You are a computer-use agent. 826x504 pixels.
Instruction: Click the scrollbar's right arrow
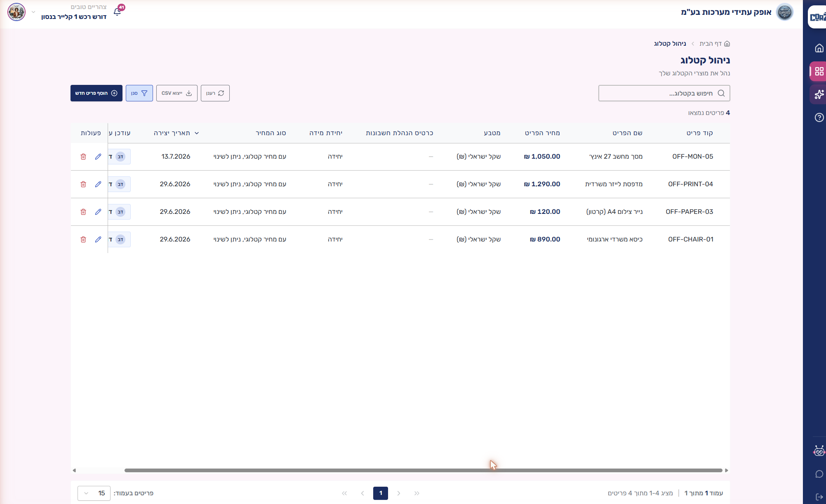point(727,470)
